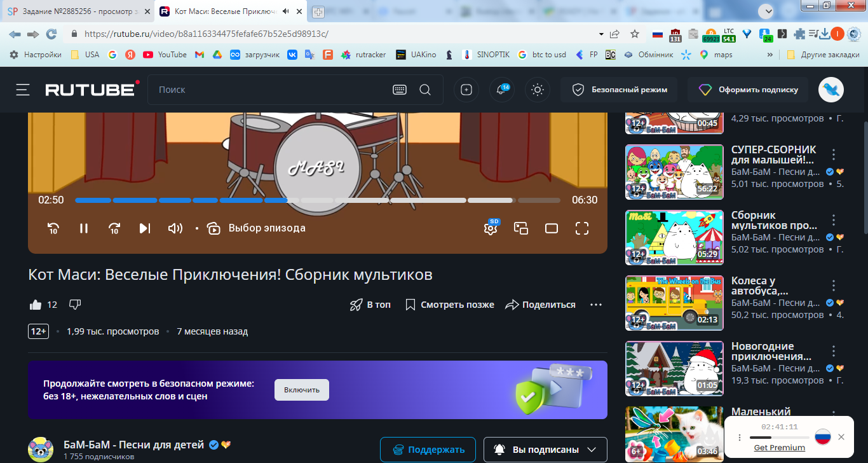Viewport: 868px width, 463px height.
Task: Click В топ rocket button
Action: click(370, 305)
